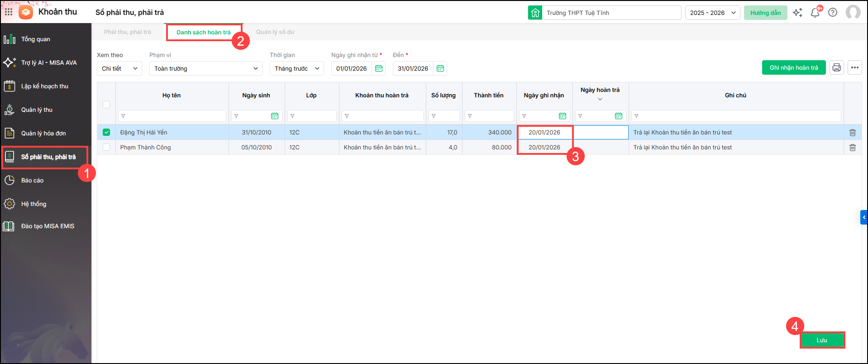Open calendar for Ngày ghi nhận từ date
Viewport: 868px width, 364px height.
[379, 68]
